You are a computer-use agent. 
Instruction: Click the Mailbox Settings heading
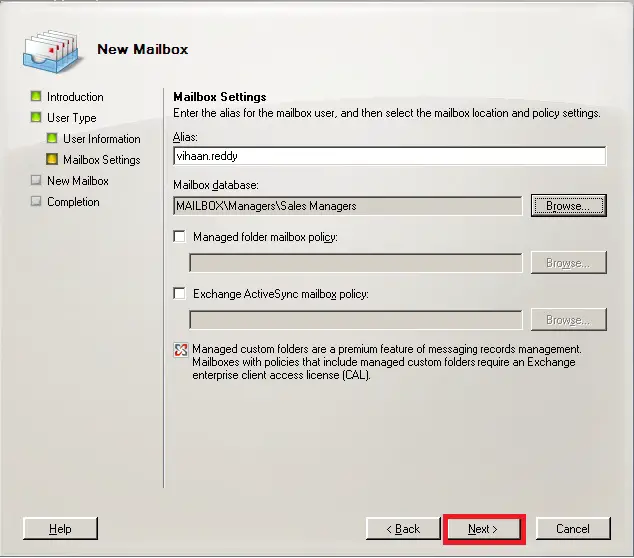[220, 97]
